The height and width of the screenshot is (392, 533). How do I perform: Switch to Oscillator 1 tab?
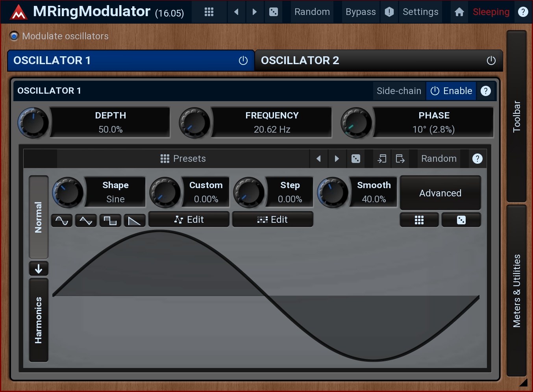point(131,61)
